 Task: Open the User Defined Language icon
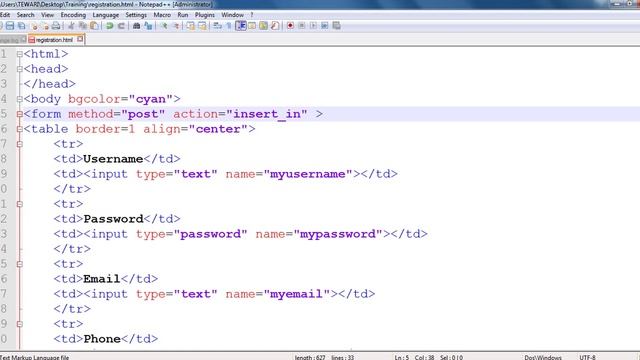tap(252, 26)
